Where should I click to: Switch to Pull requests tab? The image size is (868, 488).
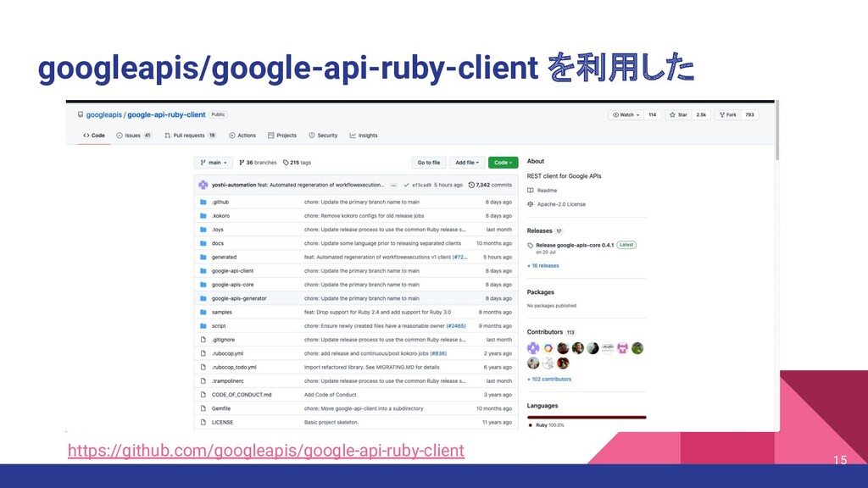pyautogui.click(x=190, y=136)
